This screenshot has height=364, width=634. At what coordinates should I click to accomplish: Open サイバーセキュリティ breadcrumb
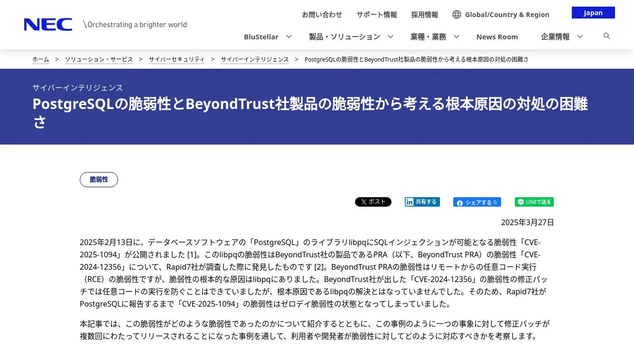click(177, 59)
